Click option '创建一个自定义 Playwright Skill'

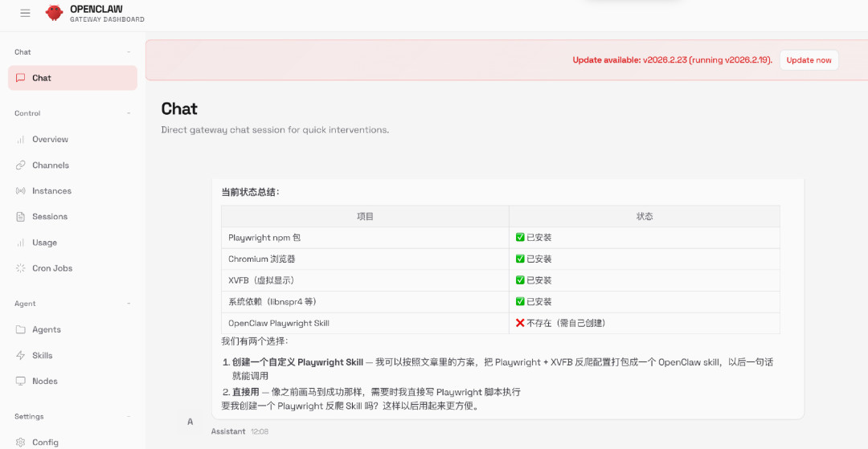tap(298, 363)
